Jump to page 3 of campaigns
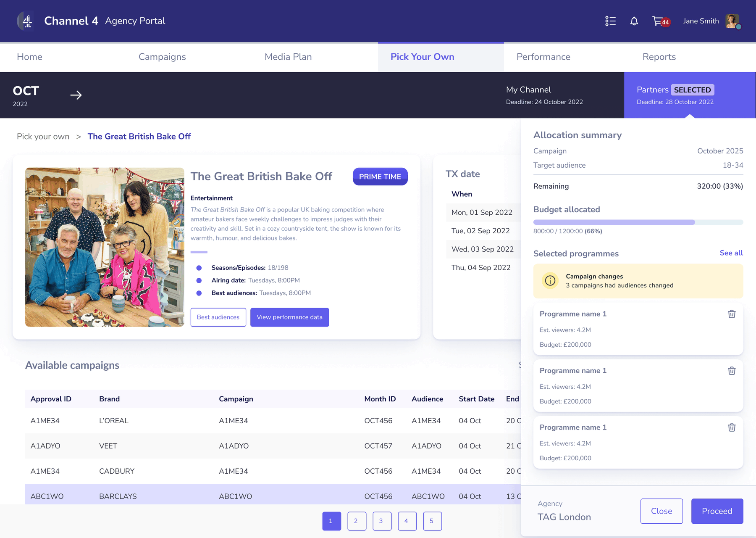 click(x=382, y=521)
